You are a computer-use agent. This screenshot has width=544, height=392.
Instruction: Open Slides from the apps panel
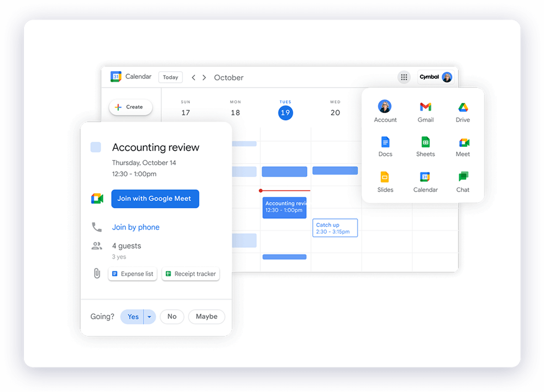click(385, 182)
